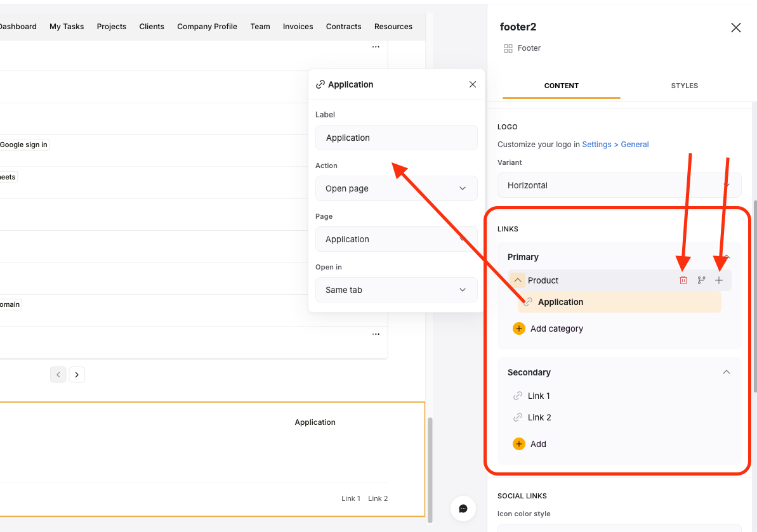Edit the Label input field

click(x=397, y=138)
